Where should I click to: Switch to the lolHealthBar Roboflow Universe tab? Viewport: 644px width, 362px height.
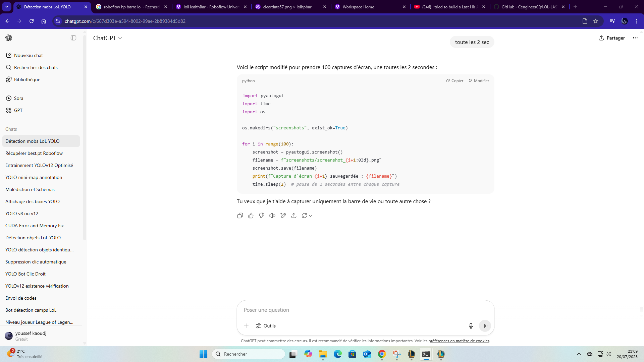tap(212, 7)
